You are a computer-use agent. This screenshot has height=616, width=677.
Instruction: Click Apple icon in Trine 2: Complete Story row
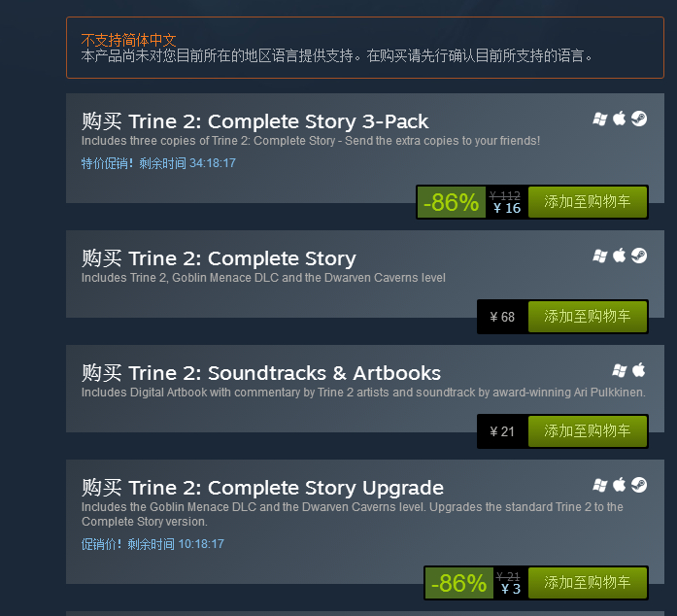(620, 256)
